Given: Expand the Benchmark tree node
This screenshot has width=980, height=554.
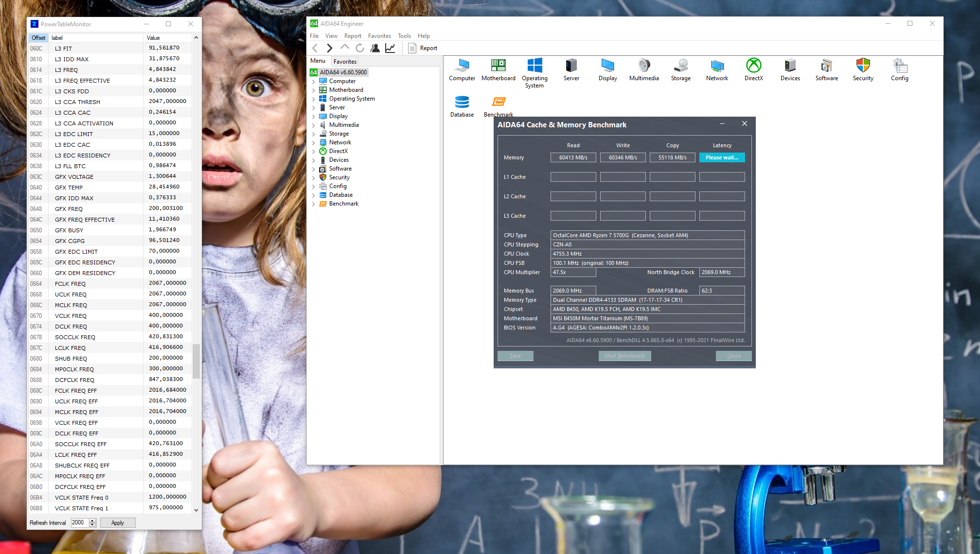Looking at the screenshot, I should [x=314, y=204].
